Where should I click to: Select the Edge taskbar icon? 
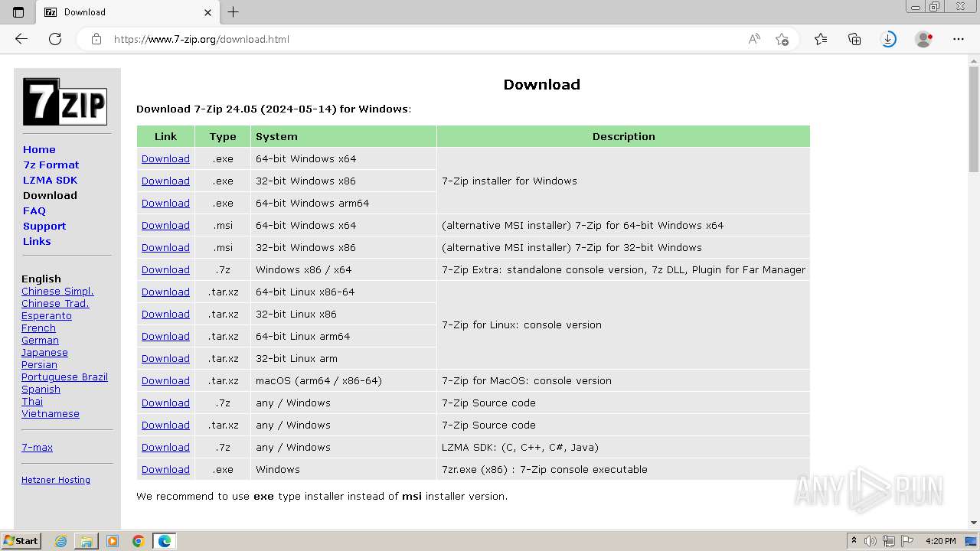click(x=165, y=541)
